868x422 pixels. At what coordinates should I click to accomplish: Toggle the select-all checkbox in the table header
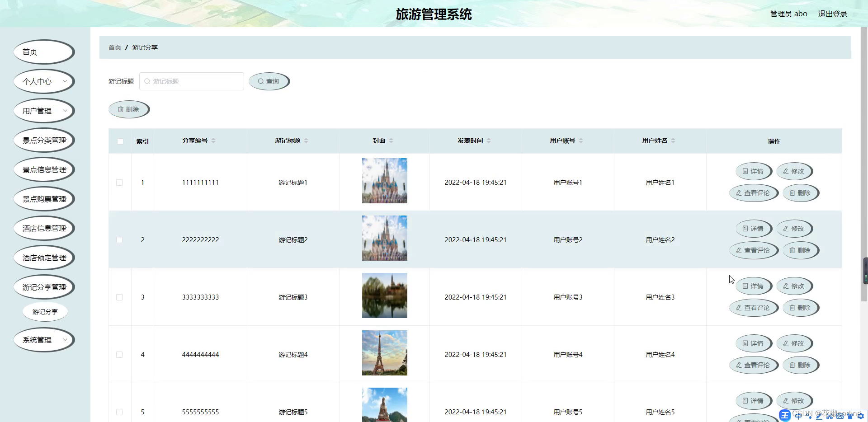click(x=120, y=141)
